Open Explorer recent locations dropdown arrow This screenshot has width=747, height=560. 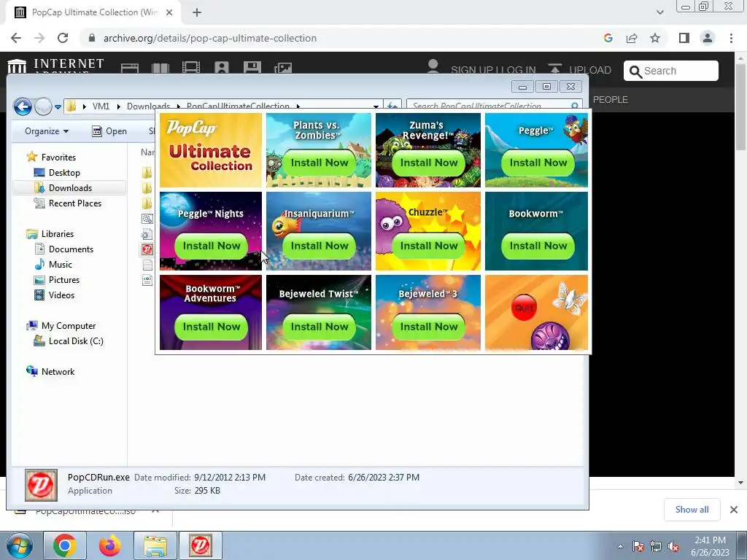[x=58, y=106]
